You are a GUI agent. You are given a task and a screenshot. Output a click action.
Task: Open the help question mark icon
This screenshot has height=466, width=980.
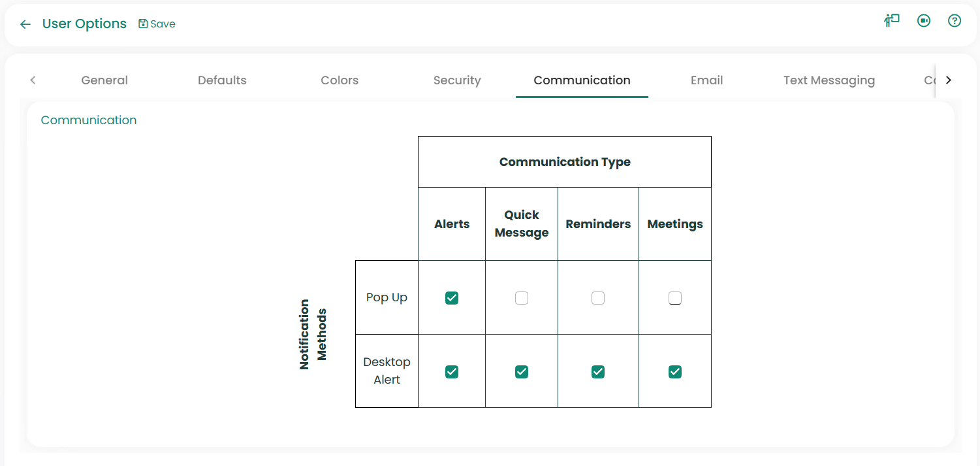(955, 21)
